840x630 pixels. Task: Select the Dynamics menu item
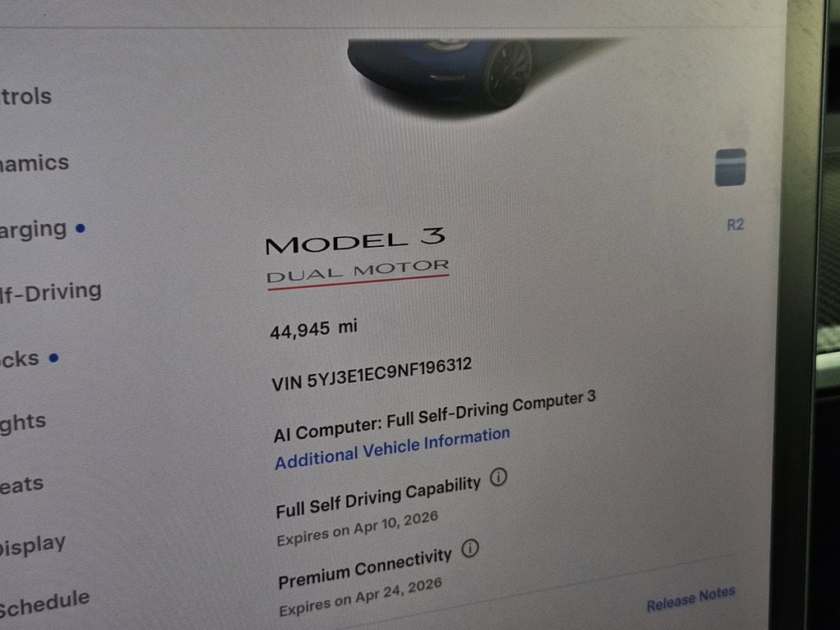[x=34, y=162]
